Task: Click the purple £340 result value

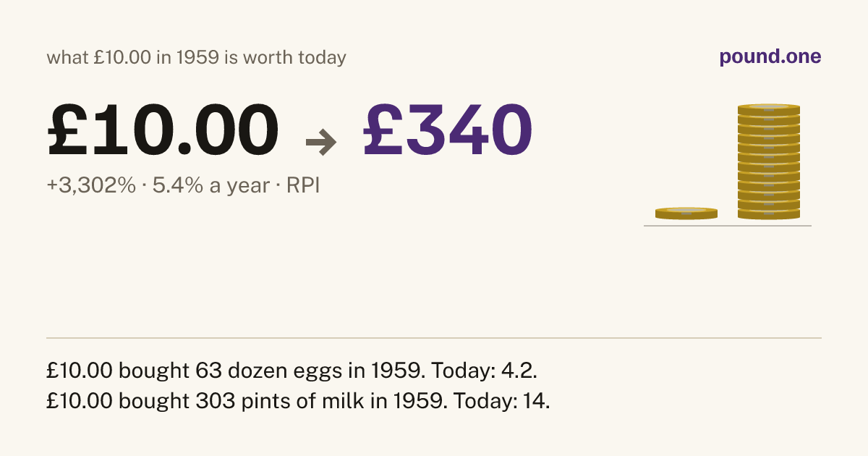Action: pyautogui.click(x=448, y=131)
